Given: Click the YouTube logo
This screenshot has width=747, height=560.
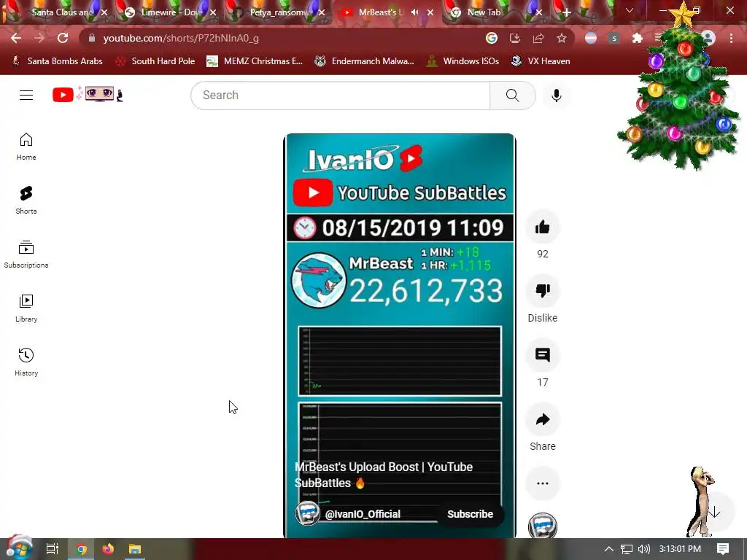Looking at the screenshot, I should 88,94.
